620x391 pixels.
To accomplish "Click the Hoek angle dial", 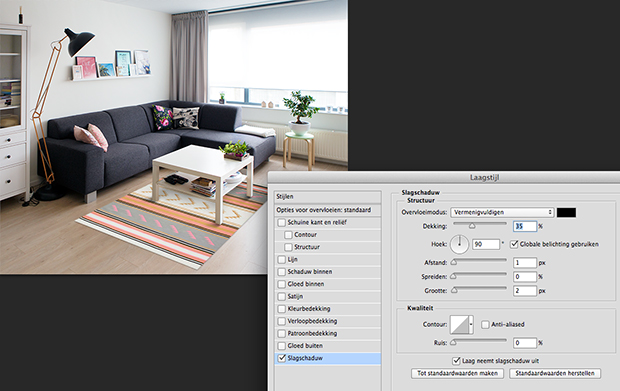I will click(459, 244).
